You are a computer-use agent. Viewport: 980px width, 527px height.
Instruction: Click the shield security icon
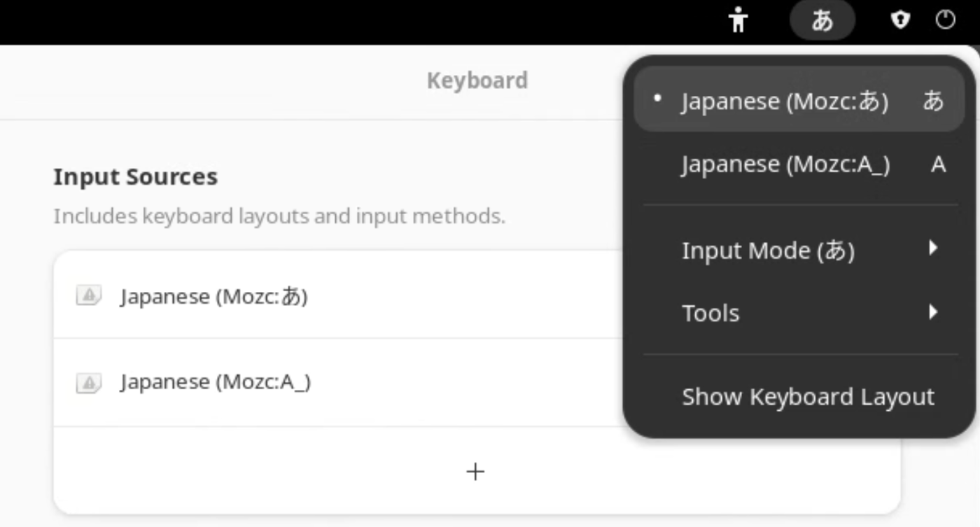pyautogui.click(x=900, y=20)
